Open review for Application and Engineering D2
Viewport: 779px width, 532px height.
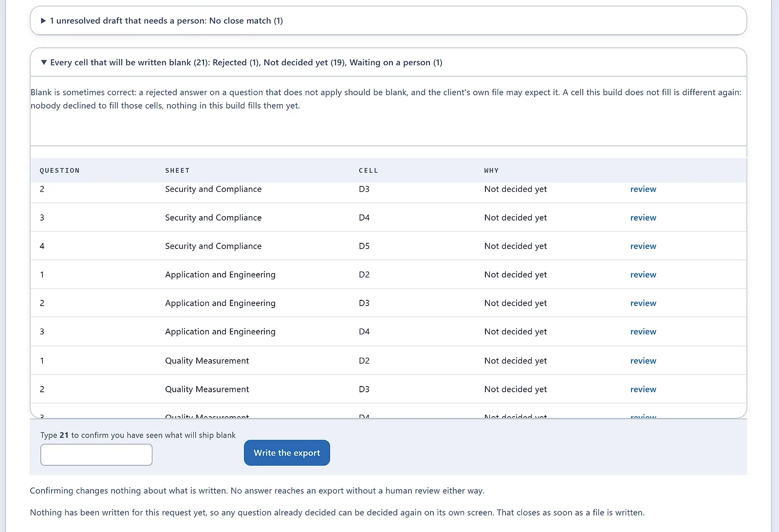click(x=643, y=275)
